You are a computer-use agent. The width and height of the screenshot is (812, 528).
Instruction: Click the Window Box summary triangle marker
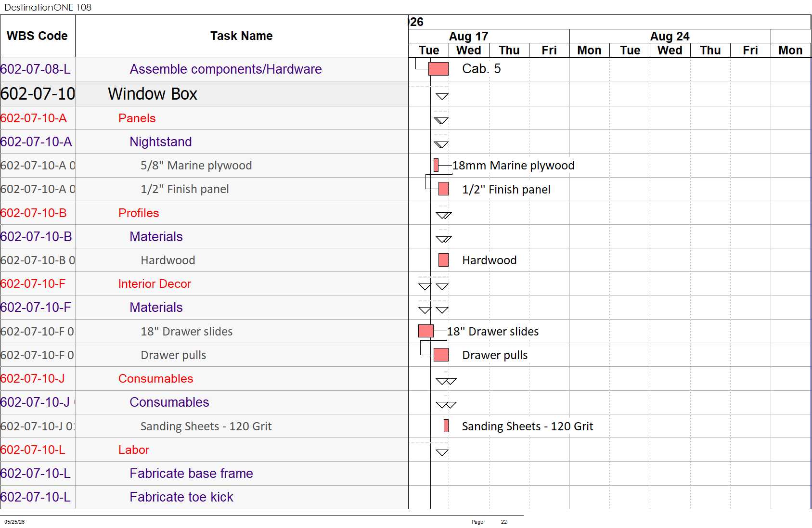coord(442,96)
